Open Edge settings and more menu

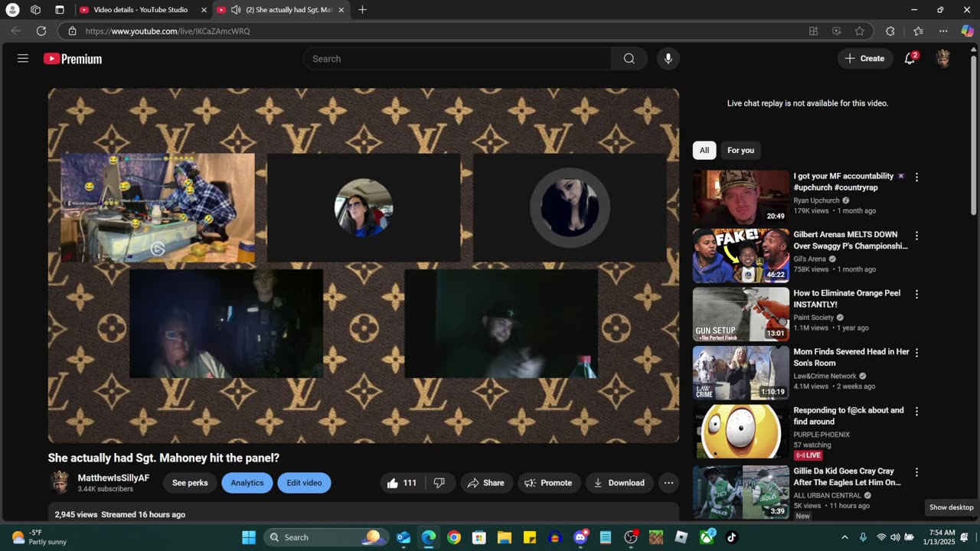point(943,31)
